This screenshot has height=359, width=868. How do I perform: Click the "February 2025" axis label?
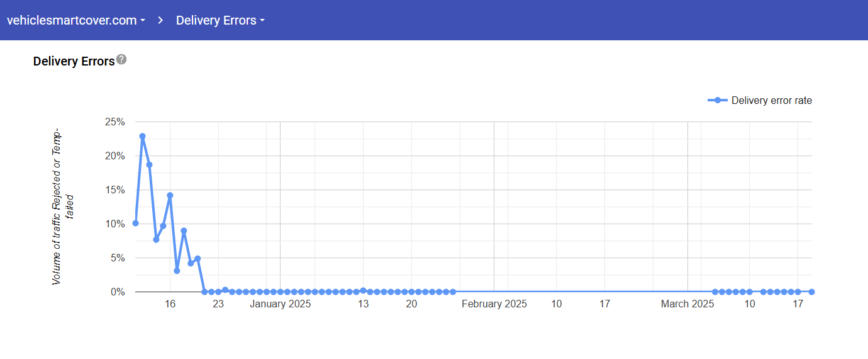494,304
